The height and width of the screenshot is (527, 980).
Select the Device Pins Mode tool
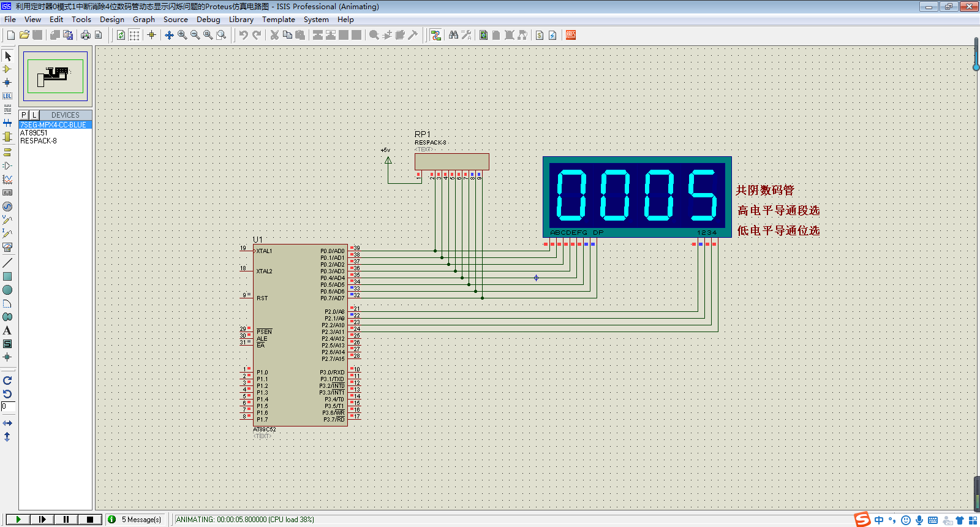tap(7, 165)
